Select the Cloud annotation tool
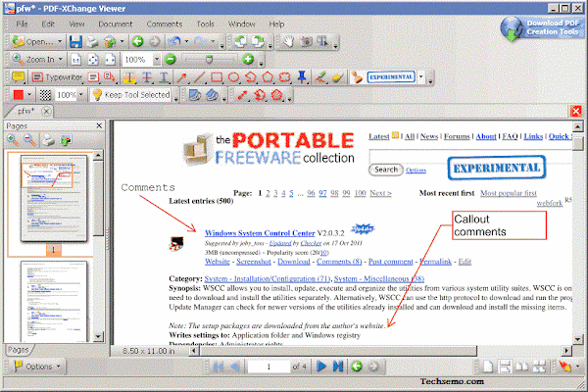Screen dimensions: 588x392 284,77
